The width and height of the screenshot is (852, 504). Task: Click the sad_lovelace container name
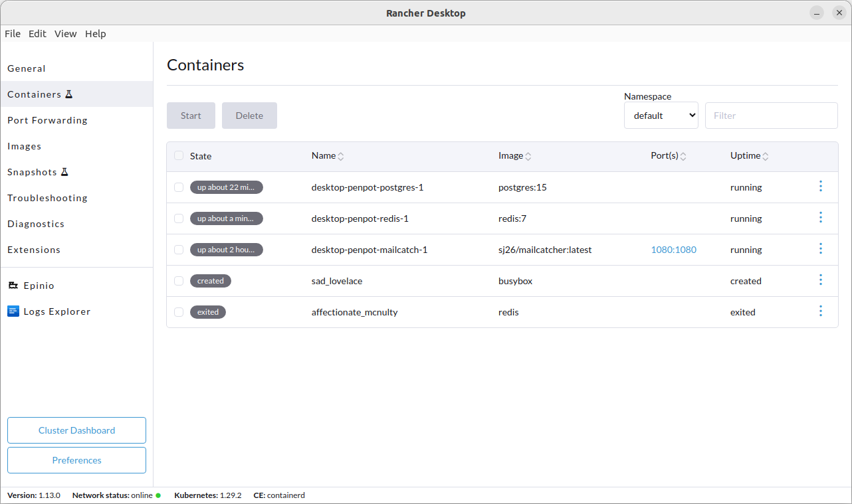click(337, 281)
